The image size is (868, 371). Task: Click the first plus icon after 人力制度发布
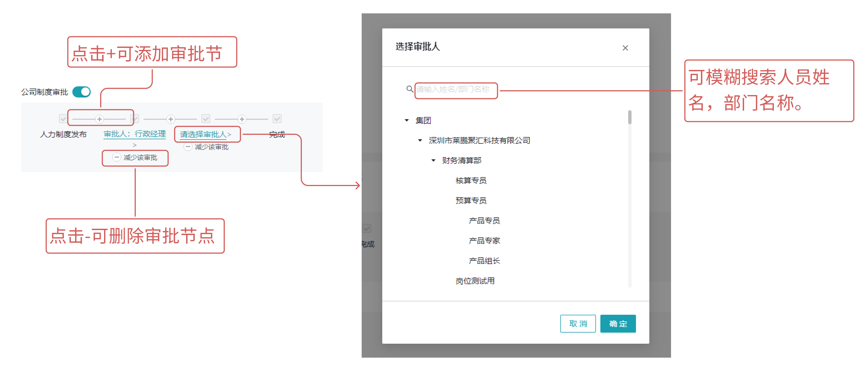(x=99, y=119)
